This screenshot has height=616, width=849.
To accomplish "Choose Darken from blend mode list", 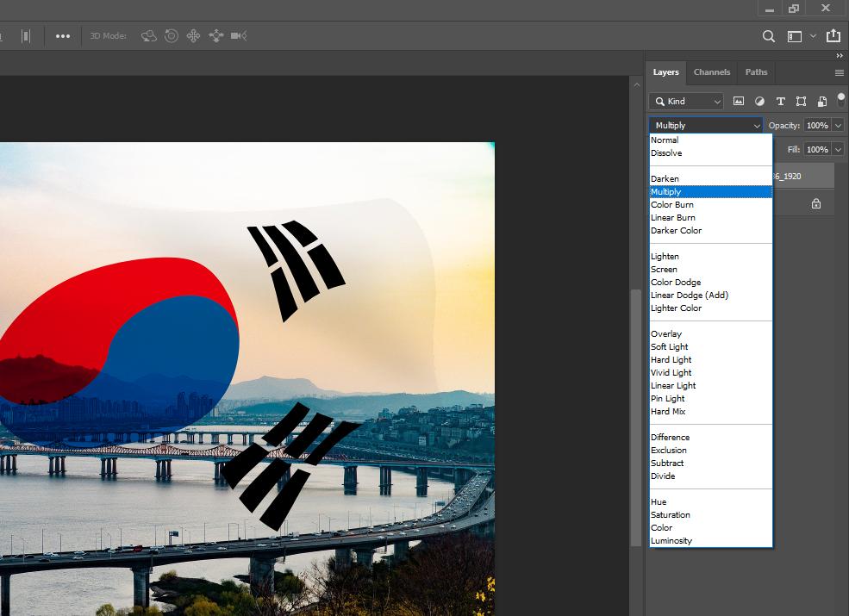I will (x=710, y=178).
